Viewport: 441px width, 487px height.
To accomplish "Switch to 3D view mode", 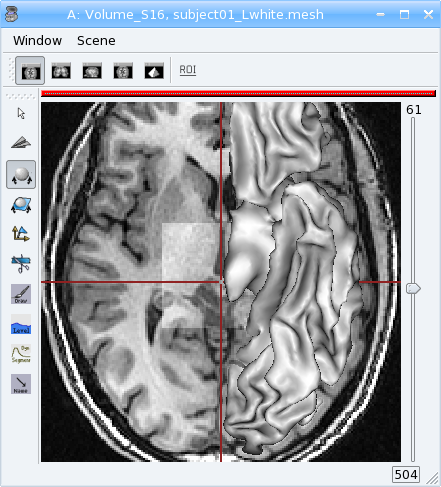I will pyautogui.click(x=154, y=71).
